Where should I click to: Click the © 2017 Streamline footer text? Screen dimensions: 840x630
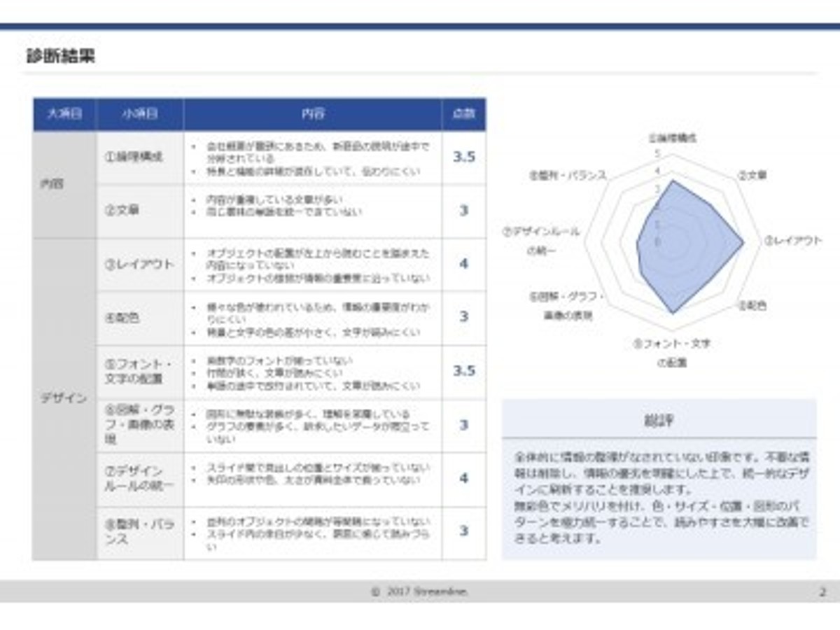click(419, 591)
